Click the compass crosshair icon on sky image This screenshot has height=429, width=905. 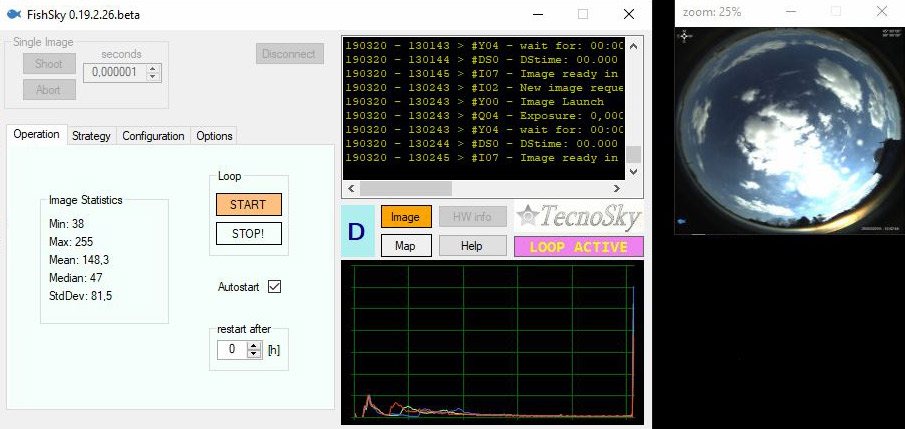pyautogui.click(x=685, y=36)
